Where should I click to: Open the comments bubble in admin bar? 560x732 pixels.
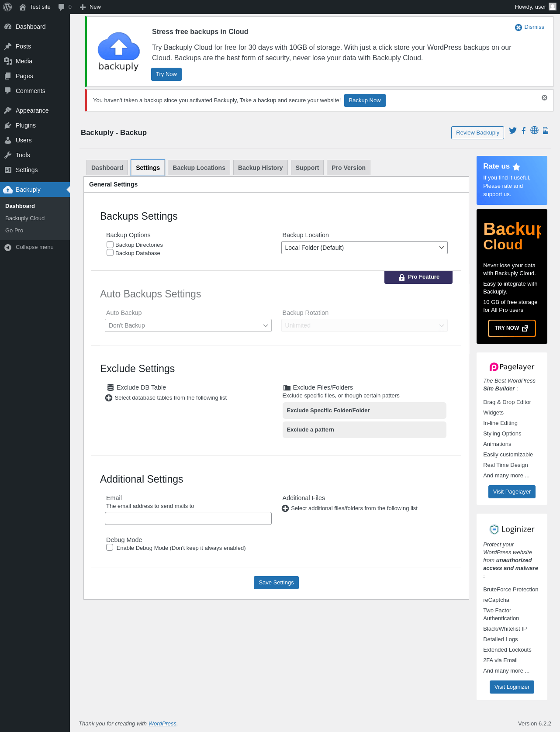[62, 7]
